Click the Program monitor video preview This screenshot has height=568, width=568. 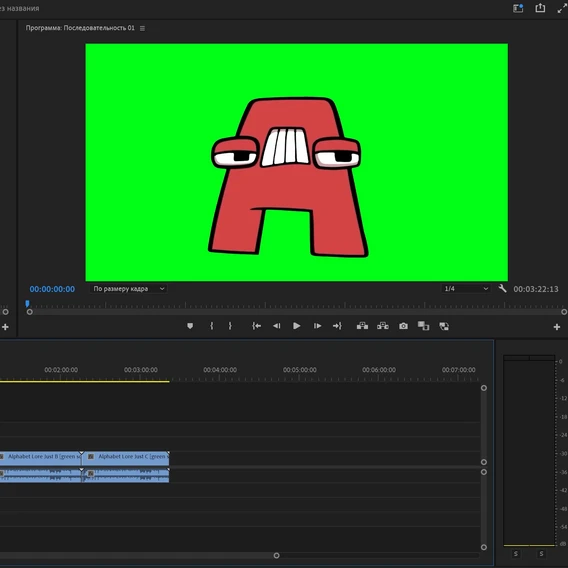coord(296,162)
